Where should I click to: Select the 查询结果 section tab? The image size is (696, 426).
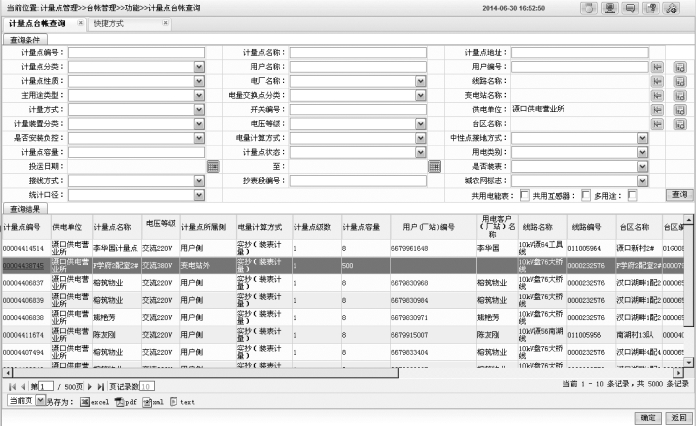(25, 209)
